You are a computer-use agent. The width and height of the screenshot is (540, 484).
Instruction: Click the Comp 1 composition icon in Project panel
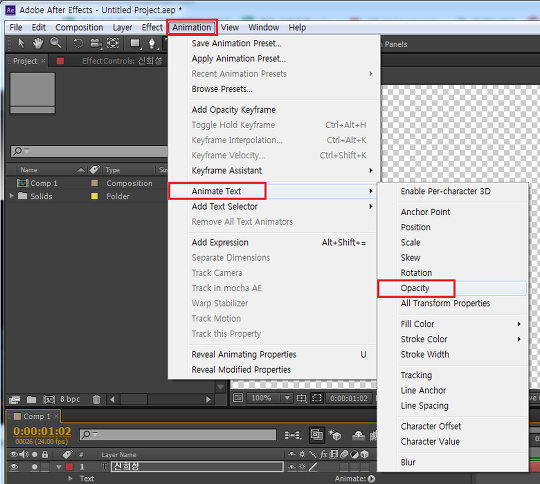tap(23, 183)
